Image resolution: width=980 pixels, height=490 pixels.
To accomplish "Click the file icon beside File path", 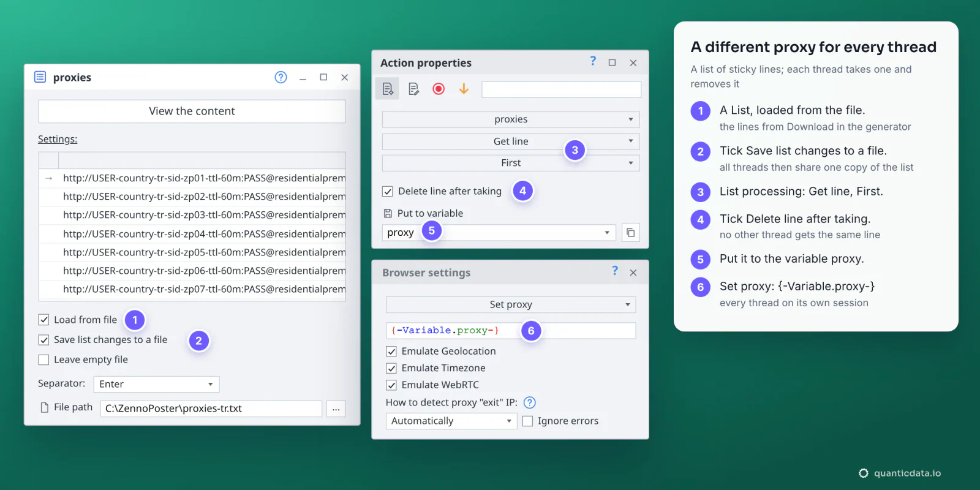I will pos(44,407).
